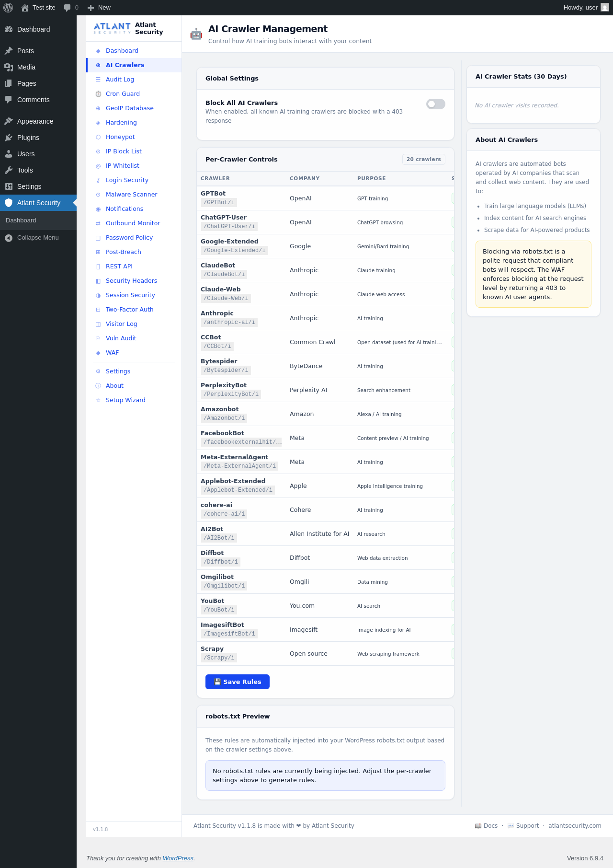Open the Dashboard submenu under Atlant Security
The width and height of the screenshot is (613, 868).
click(x=21, y=220)
